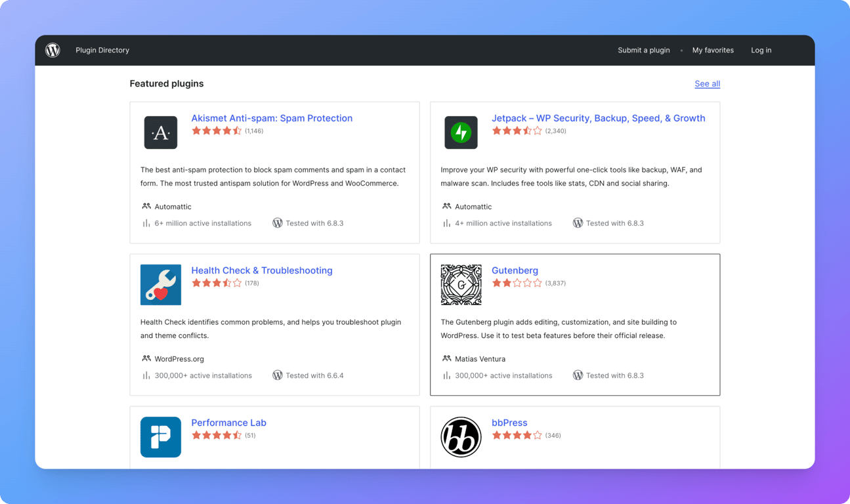Click Gutenberg's installations bar chart icon
Screen dimensions: 850x504
[x=446, y=375]
